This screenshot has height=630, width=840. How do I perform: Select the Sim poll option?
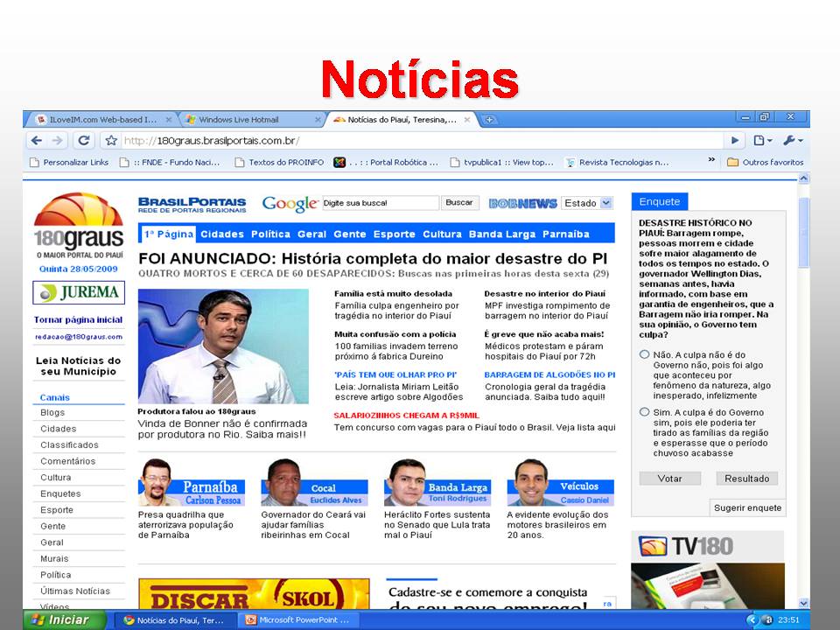[645, 412]
